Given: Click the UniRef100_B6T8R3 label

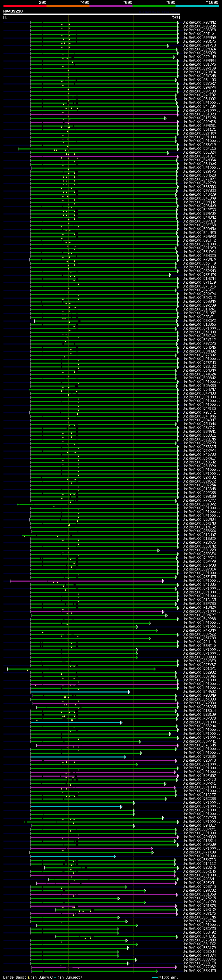Looking at the screenshot, I should (x=199, y=114).
